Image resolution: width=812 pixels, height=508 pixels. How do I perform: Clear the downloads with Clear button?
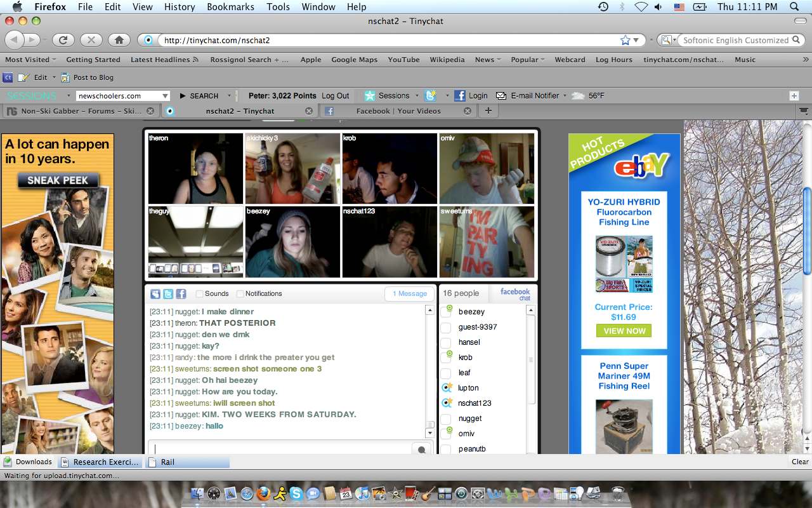click(x=800, y=462)
